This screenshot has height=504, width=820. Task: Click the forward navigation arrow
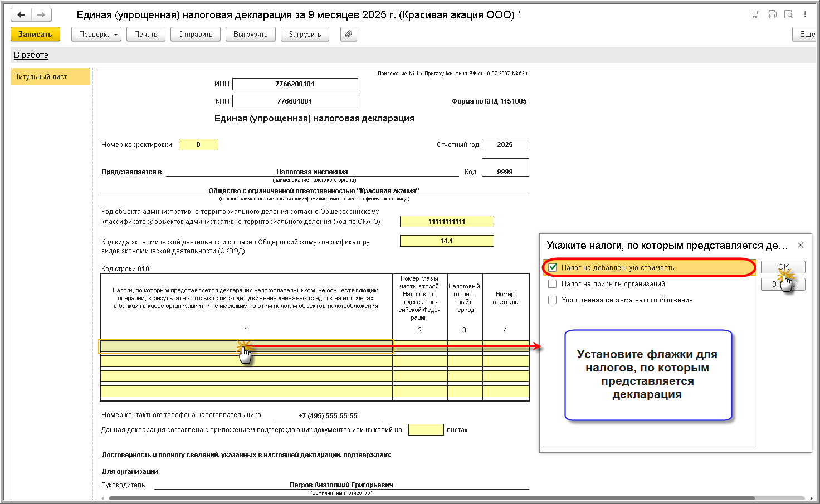(41, 15)
